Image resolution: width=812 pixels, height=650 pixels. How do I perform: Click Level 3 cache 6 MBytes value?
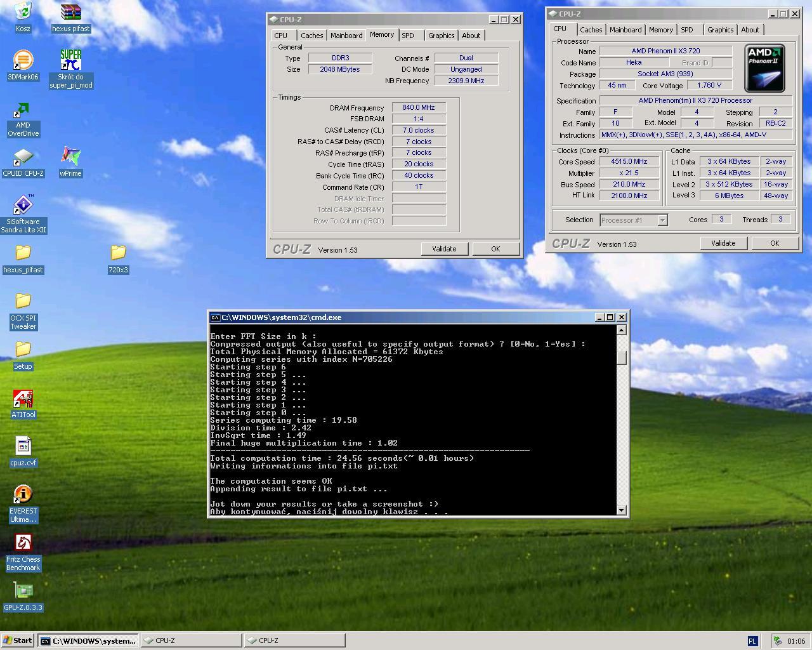pos(729,196)
